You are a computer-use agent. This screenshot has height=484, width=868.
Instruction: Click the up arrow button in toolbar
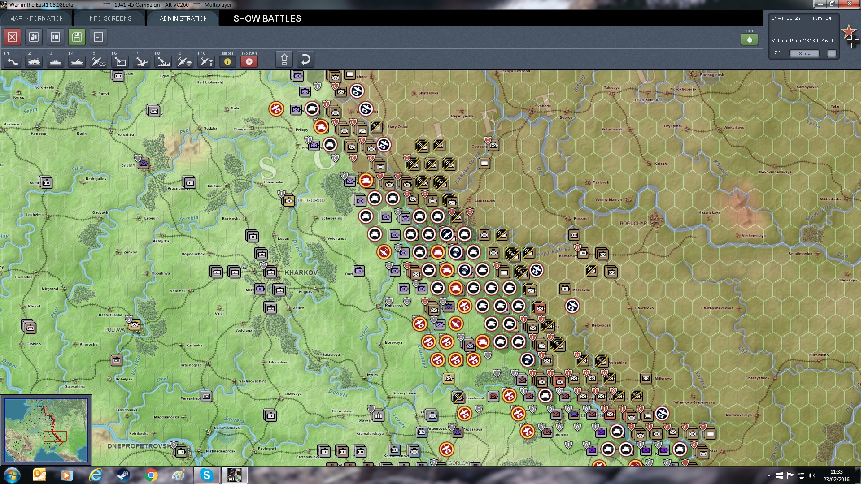(284, 60)
